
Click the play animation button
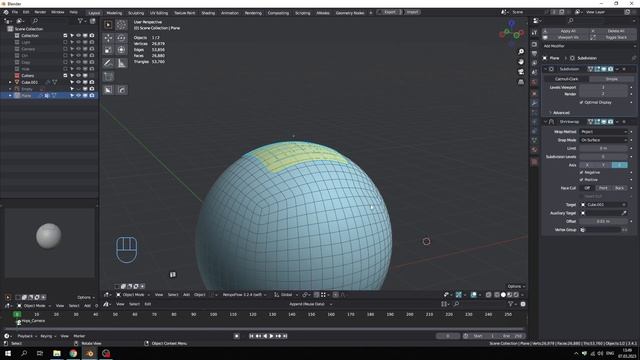(x=271, y=336)
